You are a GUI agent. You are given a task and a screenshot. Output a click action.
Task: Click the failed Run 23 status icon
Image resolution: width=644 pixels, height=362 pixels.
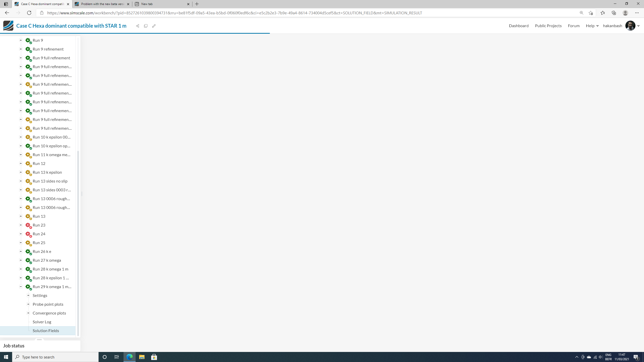pyautogui.click(x=28, y=225)
